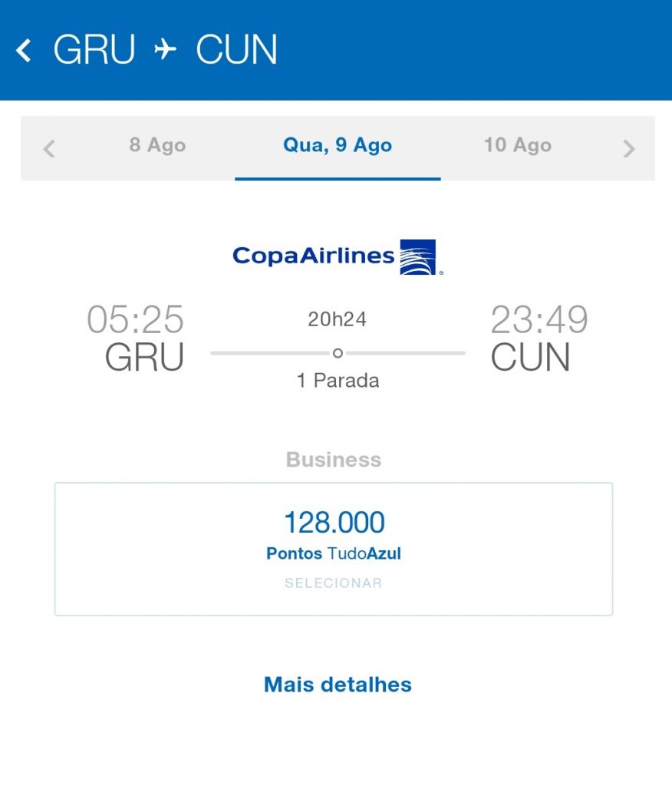Tap the back arrow in the header

click(x=25, y=51)
